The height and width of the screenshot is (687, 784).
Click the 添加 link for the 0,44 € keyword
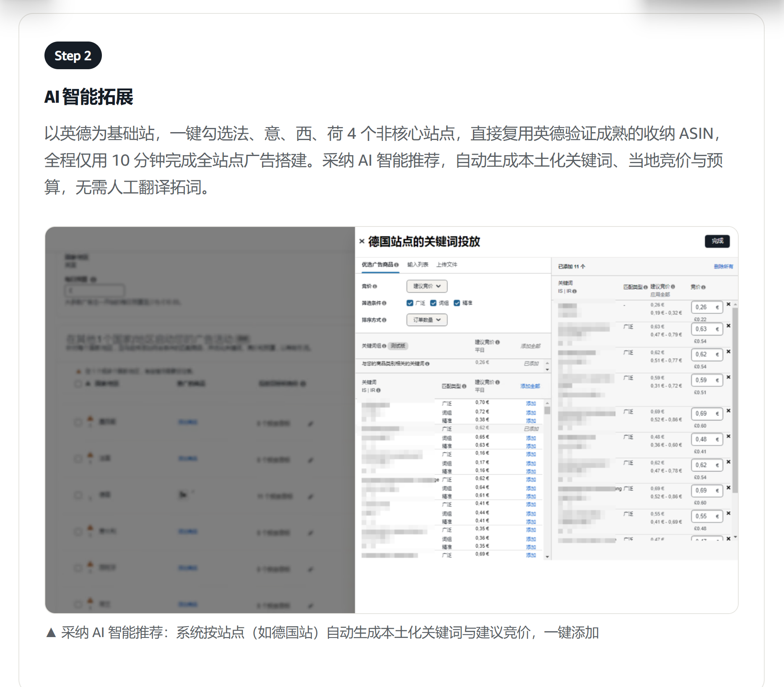531,513
